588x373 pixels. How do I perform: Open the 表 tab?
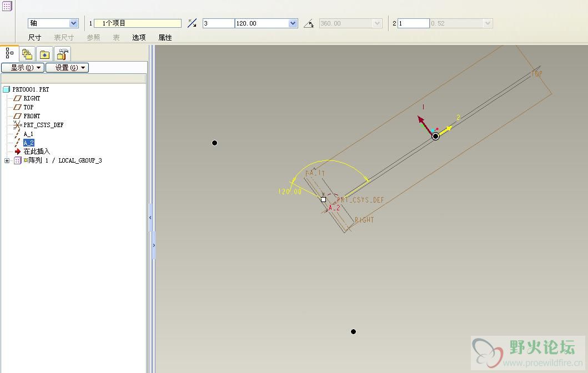coord(116,38)
